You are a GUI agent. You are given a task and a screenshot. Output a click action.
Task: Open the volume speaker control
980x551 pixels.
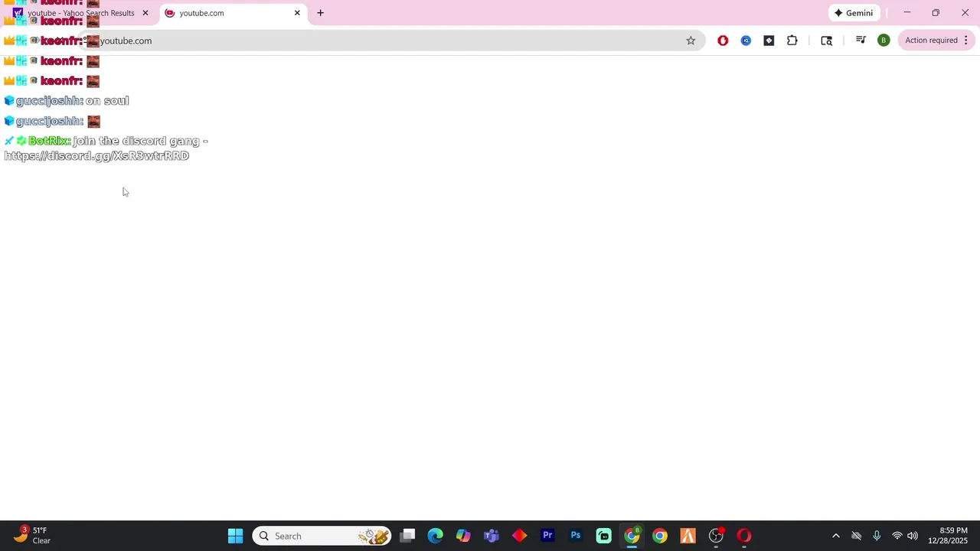click(912, 536)
